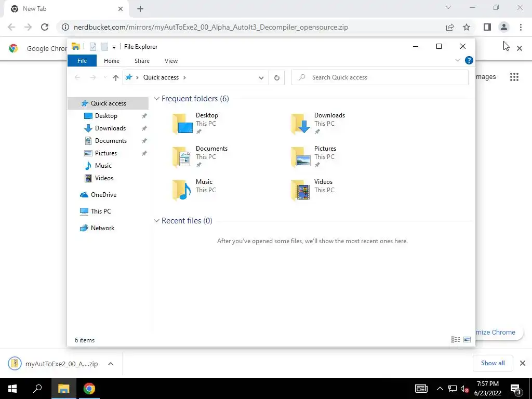Click Chrome's back arrow
Image resolution: width=532 pixels, height=399 pixels.
pos(11,27)
